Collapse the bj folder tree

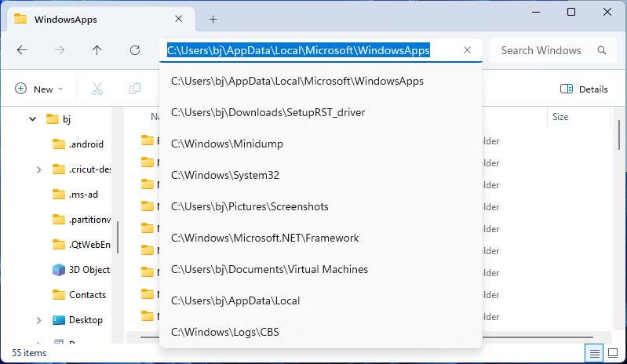pyautogui.click(x=32, y=118)
